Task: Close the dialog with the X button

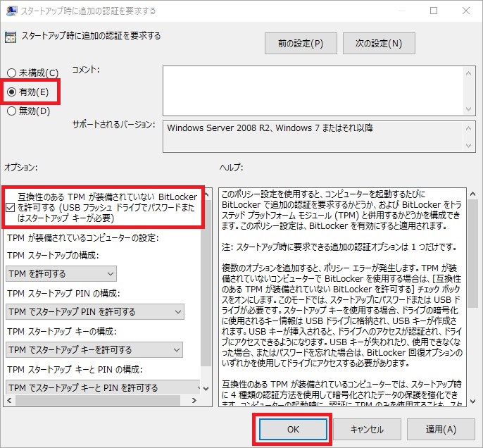Action: (466, 11)
